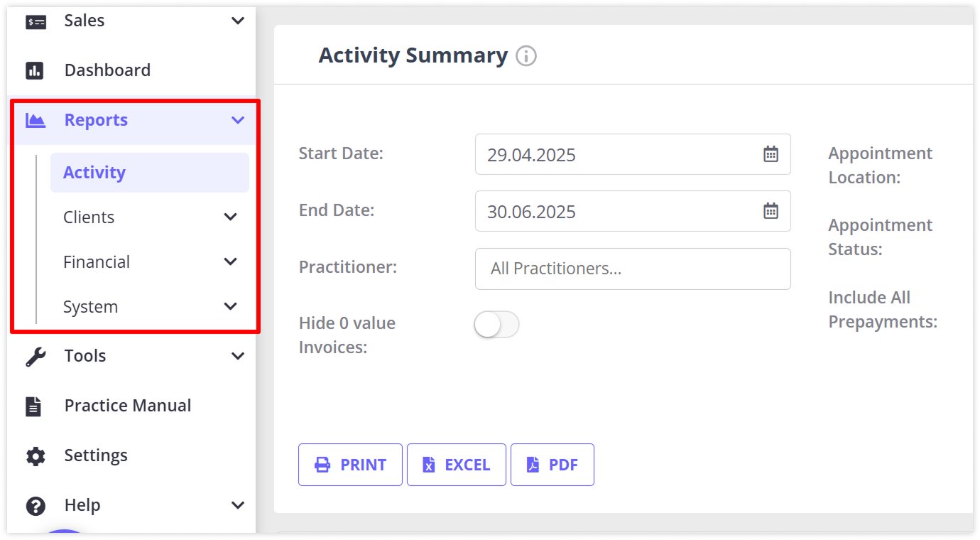
Task: Expand the Clients reports submenu chevron
Action: click(x=231, y=217)
